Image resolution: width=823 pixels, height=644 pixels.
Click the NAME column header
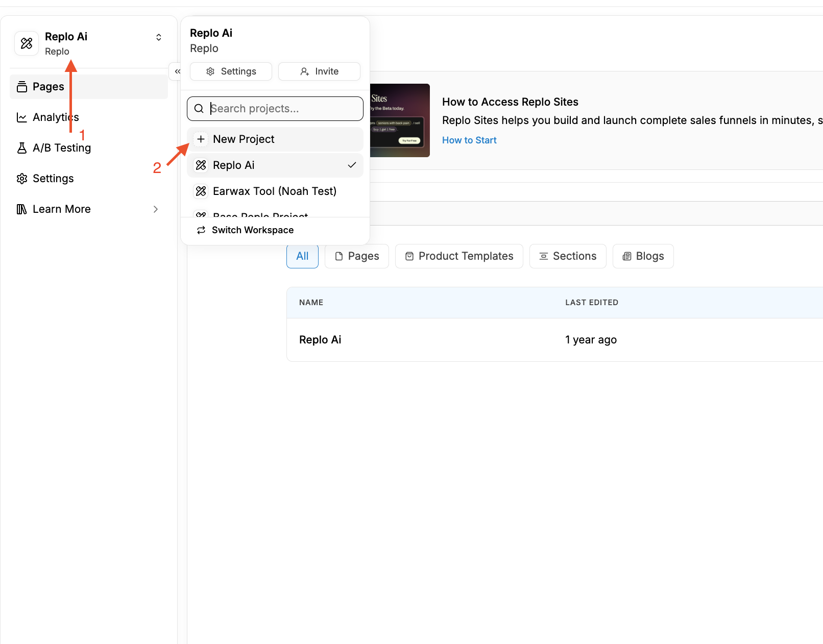coord(311,303)
